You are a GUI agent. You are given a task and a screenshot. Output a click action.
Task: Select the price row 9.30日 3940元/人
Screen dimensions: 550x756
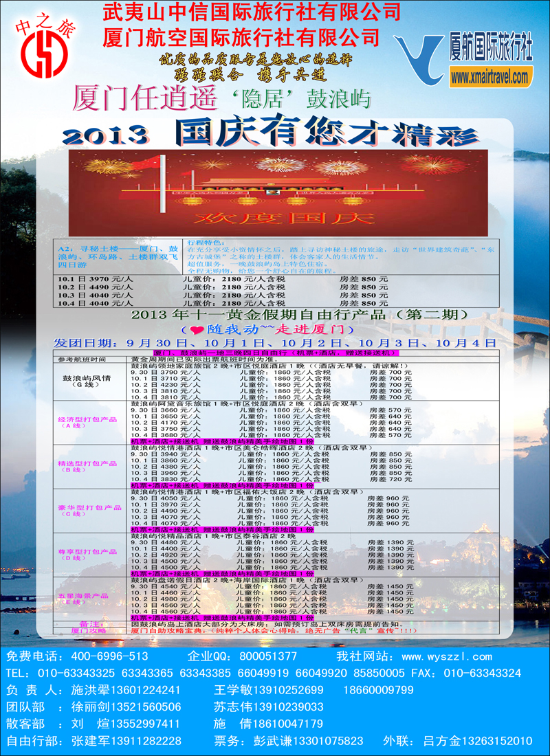pyautogui.click(x=271, y=454)
